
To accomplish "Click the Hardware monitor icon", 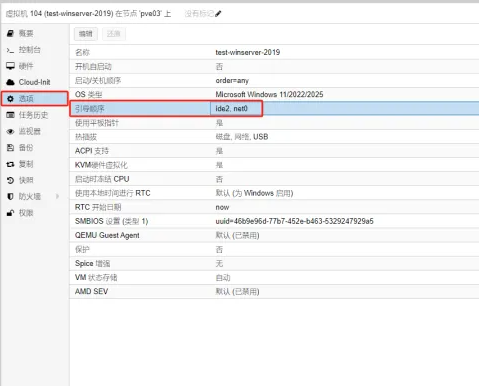I will (10, 66).
